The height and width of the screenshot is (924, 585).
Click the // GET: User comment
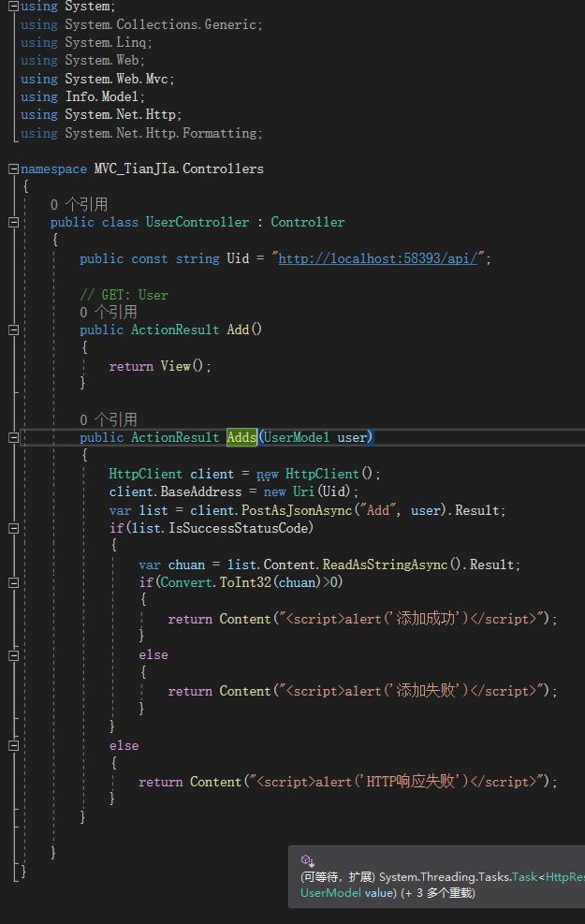(x=124, y=295)
